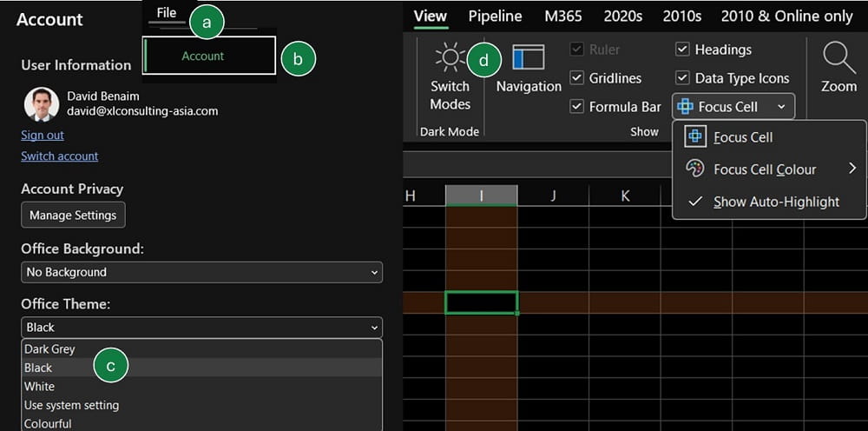The height and width of the screenshot is (431, 868).
Task: Open the Office Theme dropdown
Action: tap(201, 328)
